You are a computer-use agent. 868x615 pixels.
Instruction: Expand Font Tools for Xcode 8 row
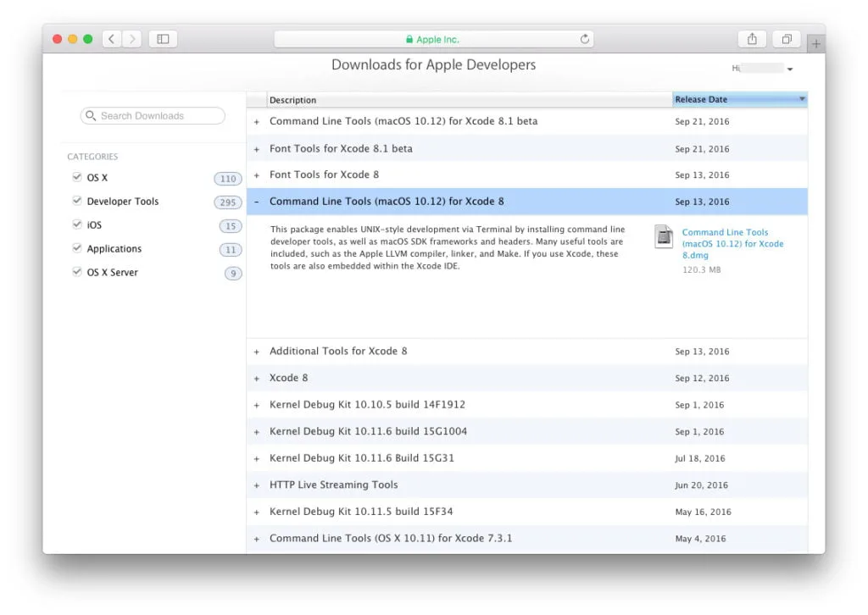(x=256, y=175)
